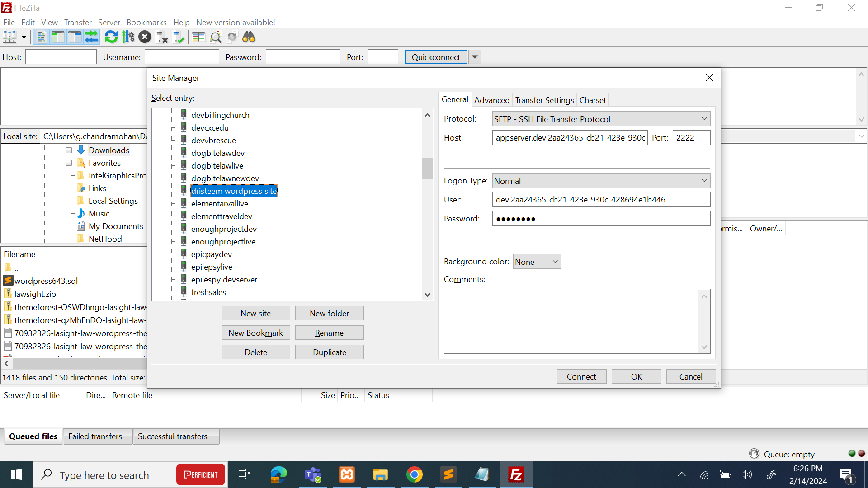The width and height of the screenshot is (868, 488).
Task: Click Quickconnect button
Action: [x=436, y=57]
